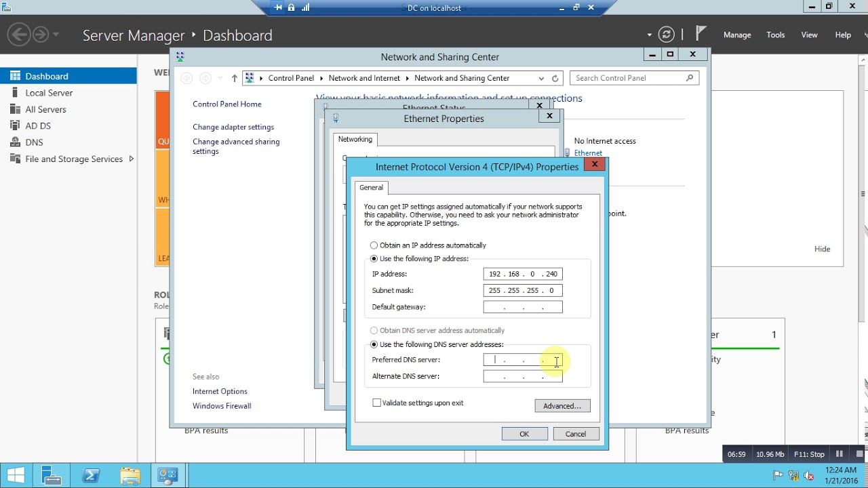
Task: Open File Explorer from the taskbar
Action: click(x=130, y=476)
